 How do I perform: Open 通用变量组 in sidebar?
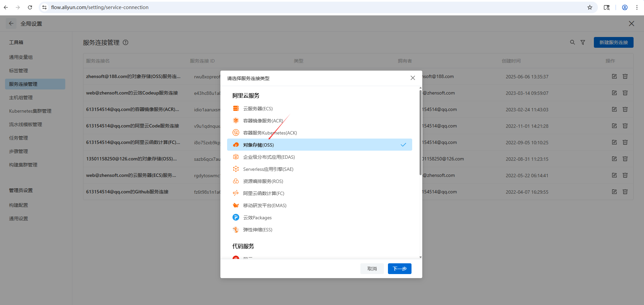tap(21, 57)
